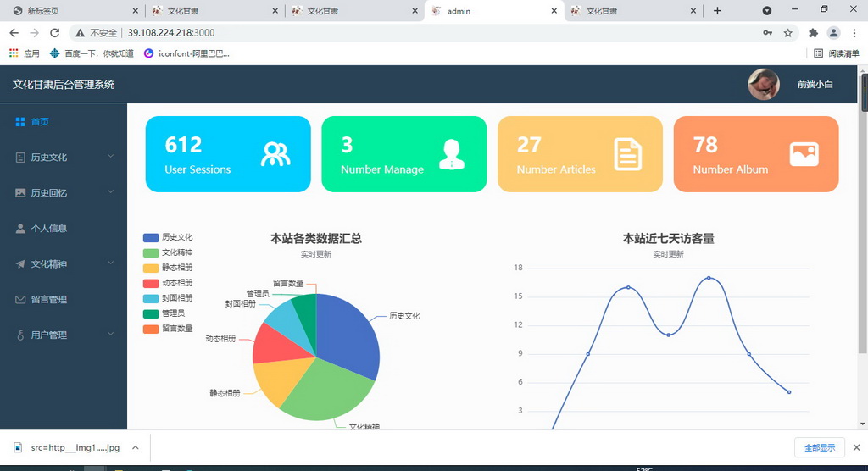Click the Number Album picture icon
Screen dimensions: 868x471
[804, 153]
